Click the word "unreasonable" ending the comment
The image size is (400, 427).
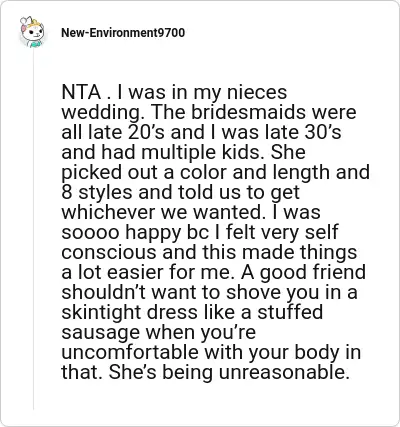(284, 372)
